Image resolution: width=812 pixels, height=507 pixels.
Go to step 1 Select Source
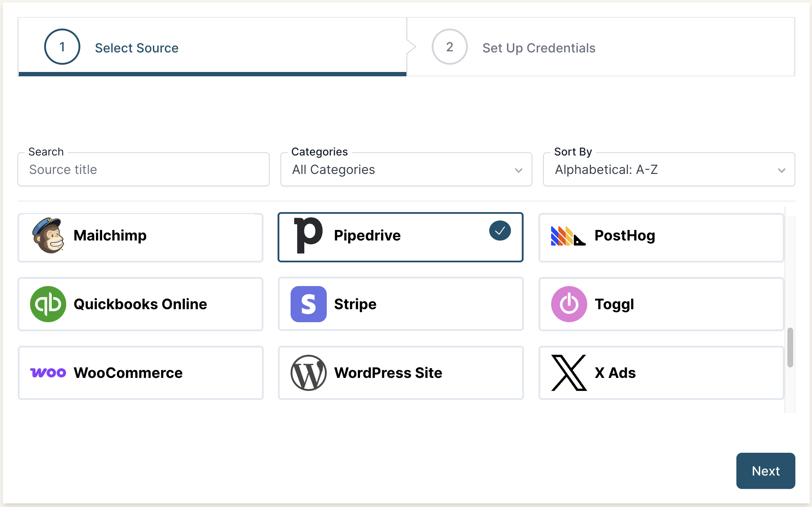click(136, 48)
